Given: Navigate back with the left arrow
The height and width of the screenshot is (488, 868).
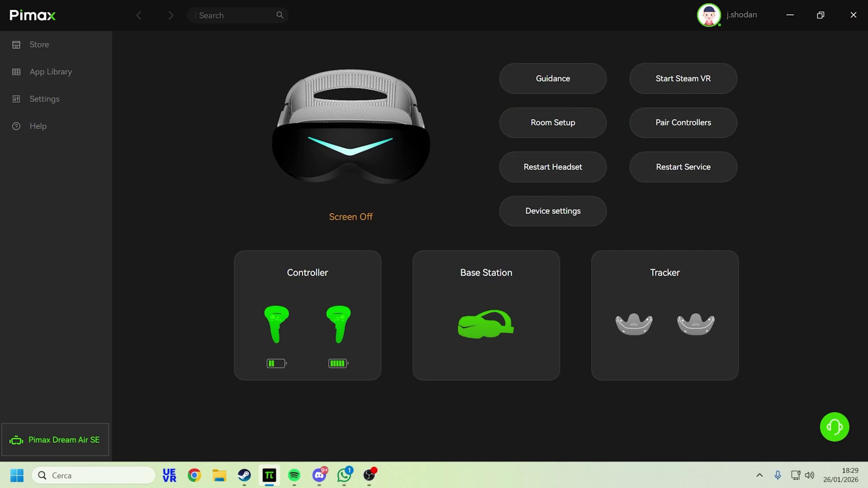Looking at the screenshot, I should tap(139, 15).
